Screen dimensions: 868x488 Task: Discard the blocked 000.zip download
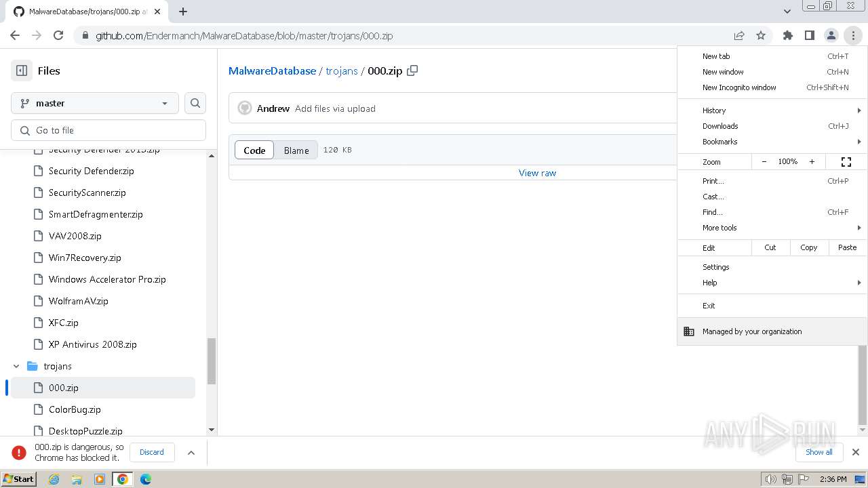[152, 452]
